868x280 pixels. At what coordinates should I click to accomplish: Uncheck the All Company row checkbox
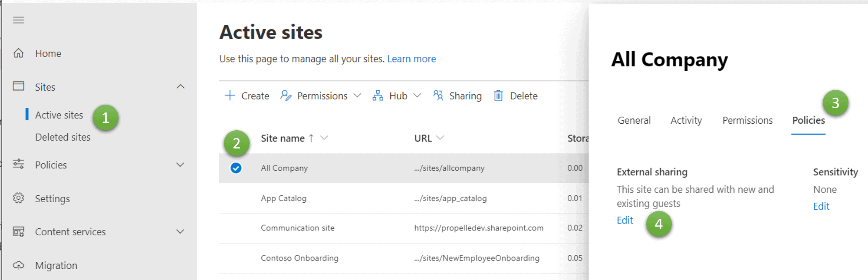point(236,168)
